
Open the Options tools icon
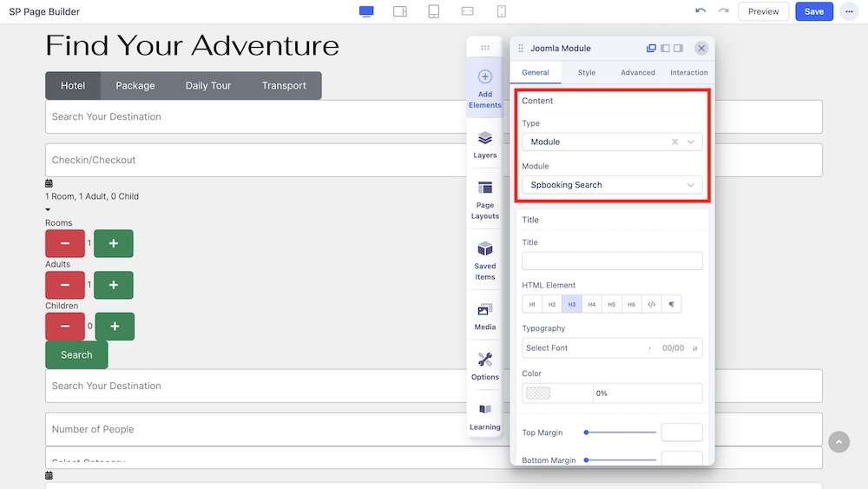[x=484, y=366]
